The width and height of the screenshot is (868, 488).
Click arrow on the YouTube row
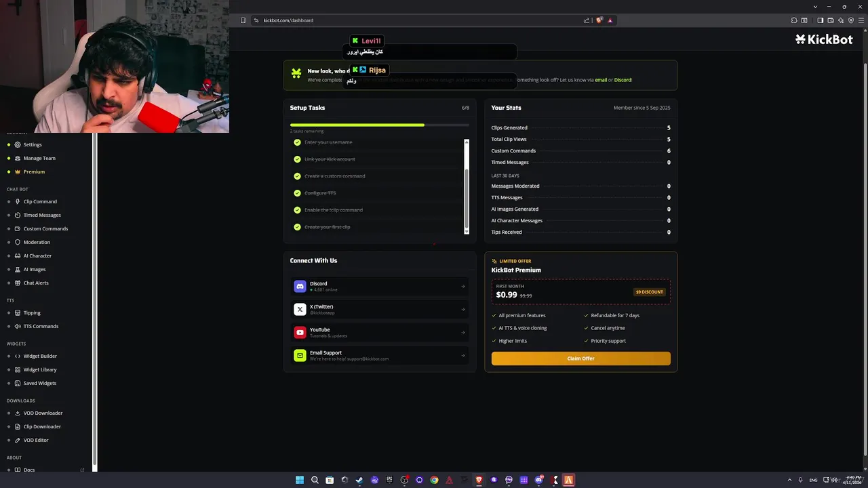[463, 332]
